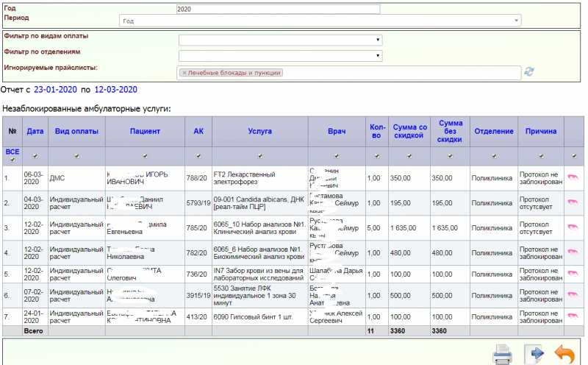
Task: Click the 'Год' input field with 2020
Action: (x=278, y=10)
